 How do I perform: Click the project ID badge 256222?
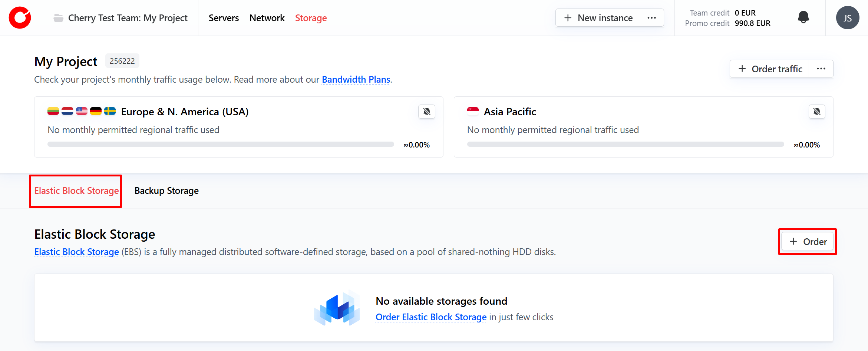(x=122, y=61)
